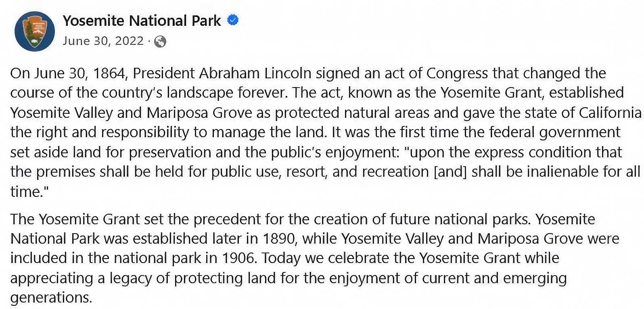This screenshot has width=644, height=309.
Task: Click the word 'California' in the post
Action: (x=610, y=113)
